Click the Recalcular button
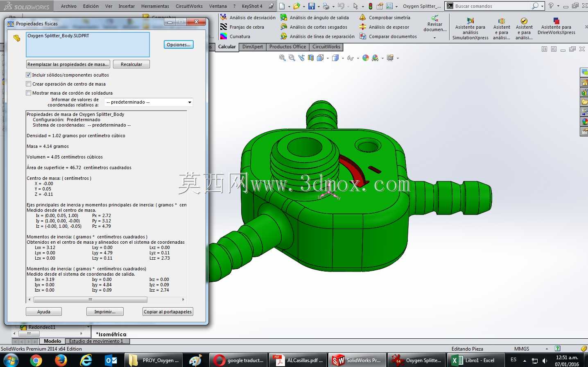 click(x=131, y=64)
